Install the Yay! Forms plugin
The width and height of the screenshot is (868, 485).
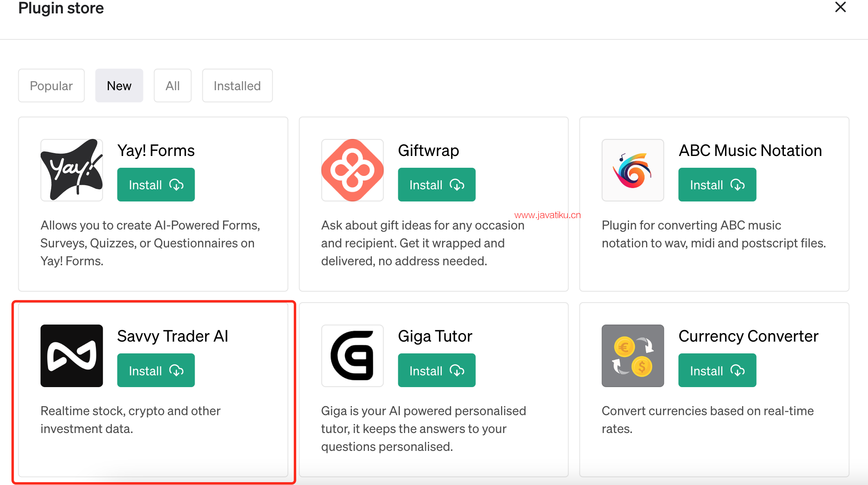click(x=156, y=185)
